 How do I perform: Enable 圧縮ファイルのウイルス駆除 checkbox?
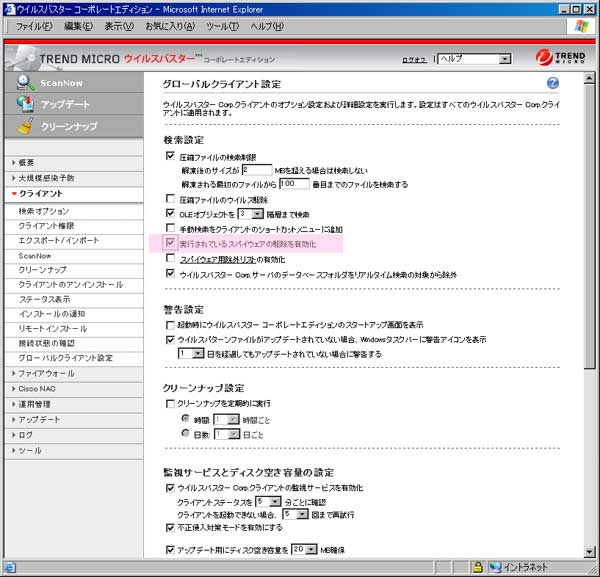[170, 199]
